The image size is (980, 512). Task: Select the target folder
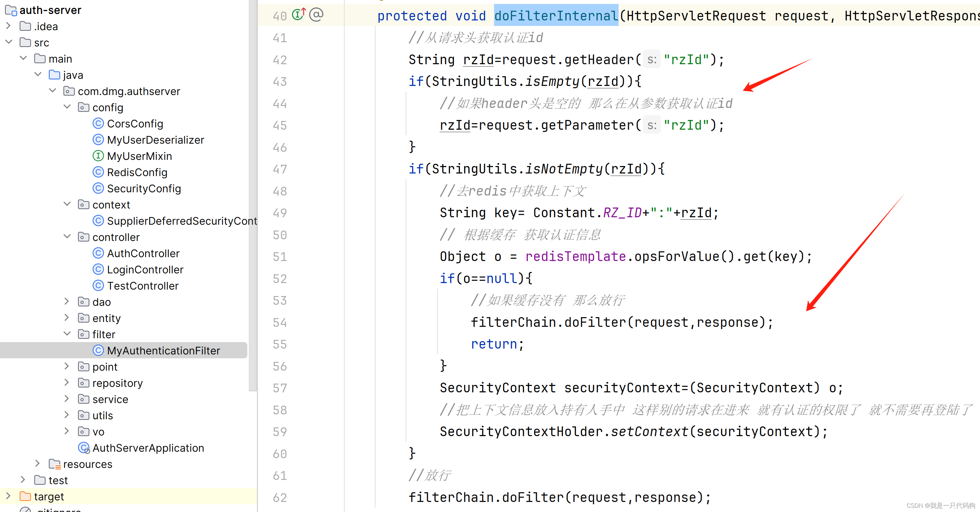pyautogui.click(x=49, y=496)
